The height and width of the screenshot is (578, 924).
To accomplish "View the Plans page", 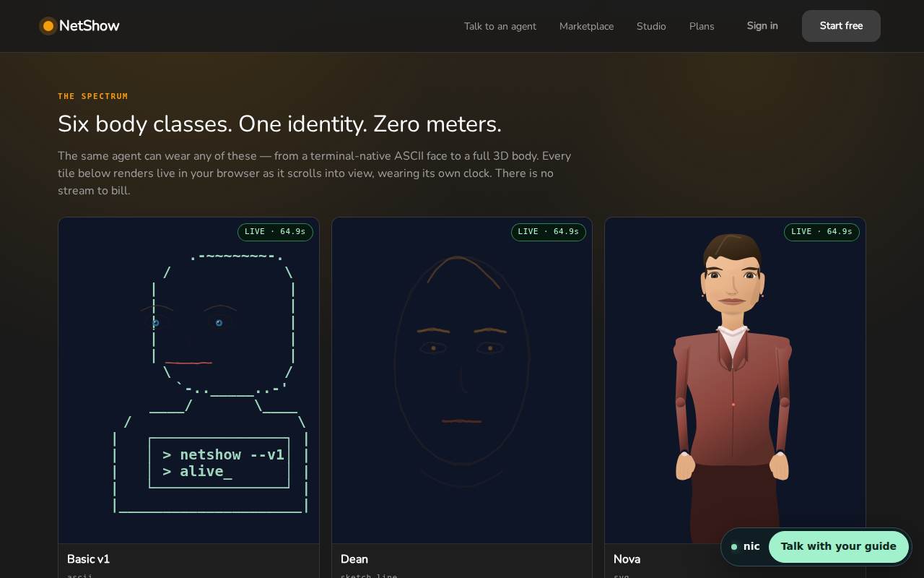I will click(x=702, y=26).
